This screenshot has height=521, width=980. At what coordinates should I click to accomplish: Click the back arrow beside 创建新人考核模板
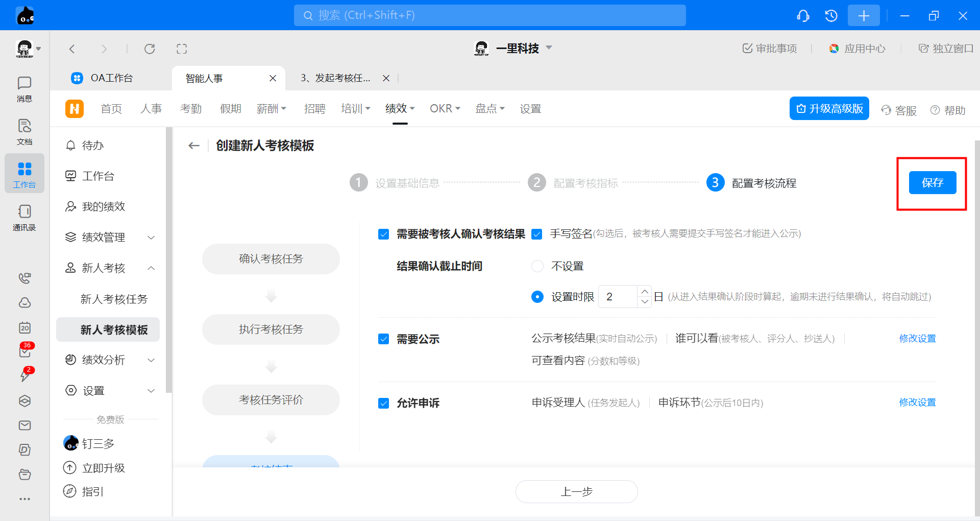pyautogui.click(x=194, y=146)
